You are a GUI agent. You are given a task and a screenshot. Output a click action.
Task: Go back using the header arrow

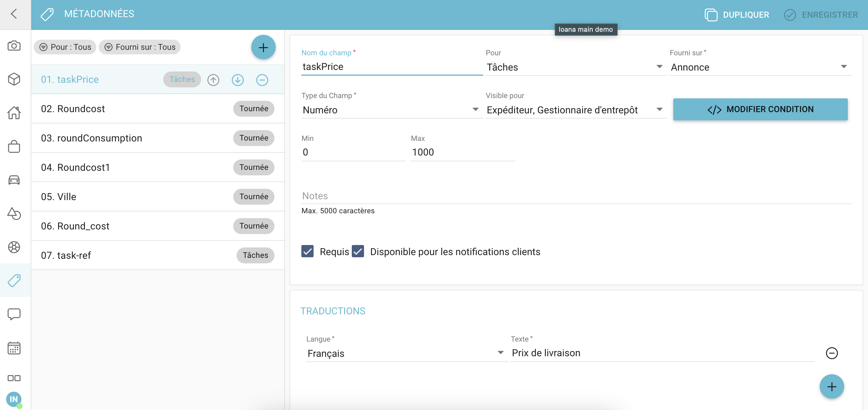[14, 14]
